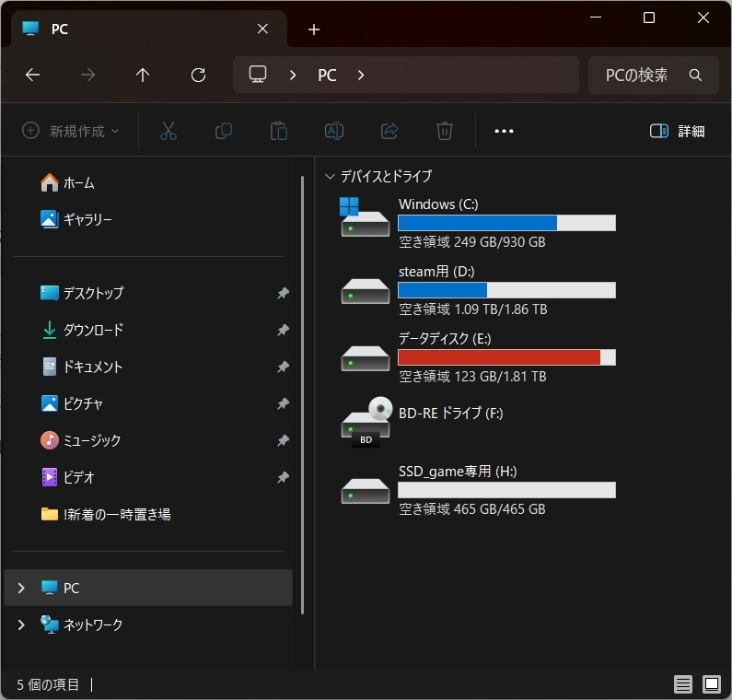Click the Paste clipboard icon

[x=278, y=131]
